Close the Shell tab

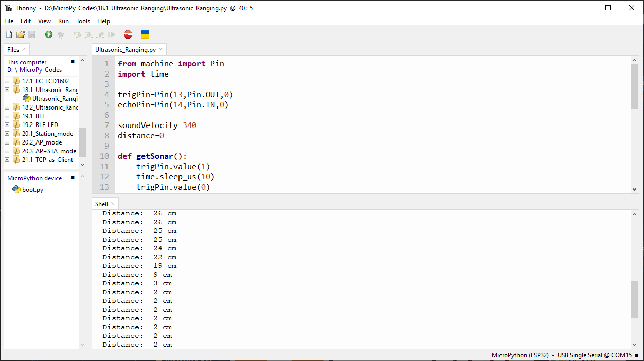[113, 204]
